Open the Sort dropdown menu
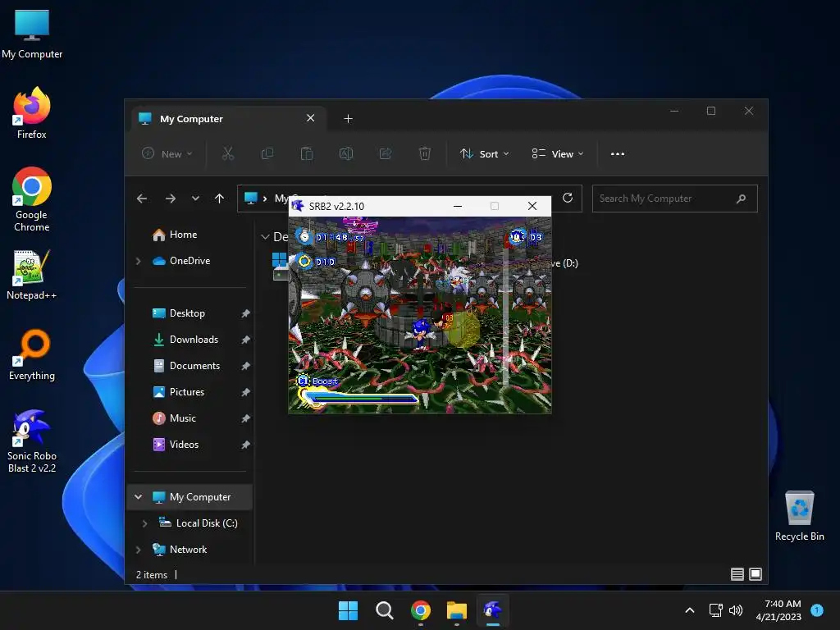 tap(484, 153)
